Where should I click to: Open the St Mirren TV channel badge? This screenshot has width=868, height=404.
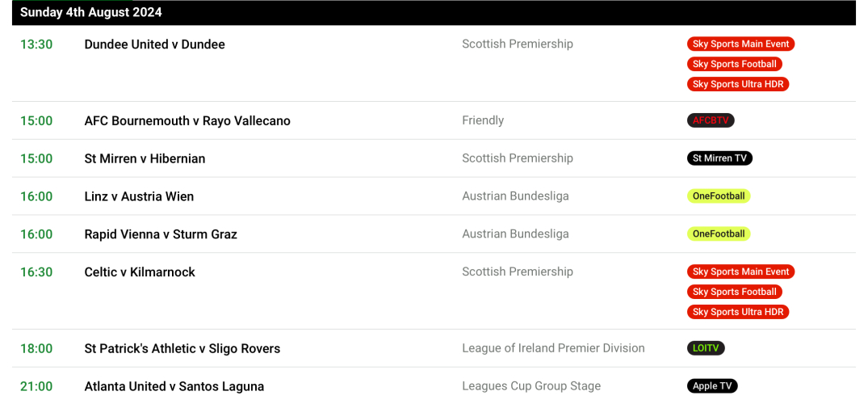coord(719,158)
